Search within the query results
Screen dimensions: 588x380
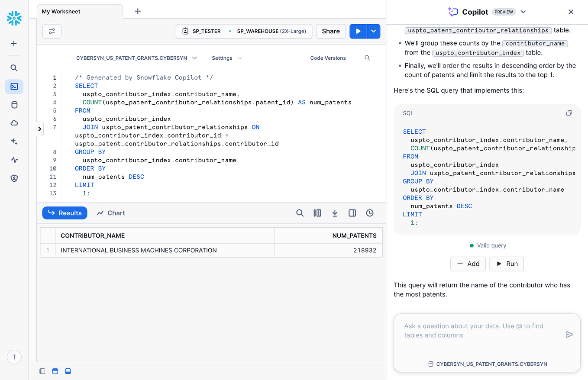click(300, 213)
